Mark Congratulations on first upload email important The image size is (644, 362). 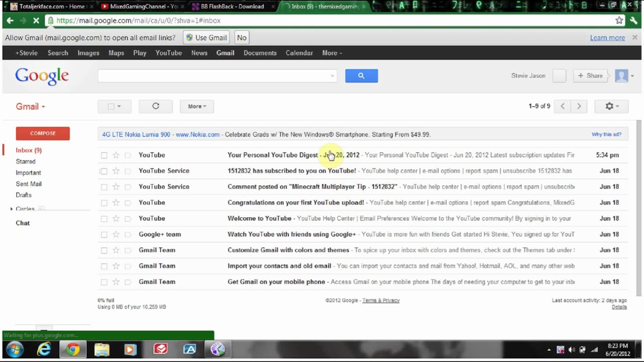[x=128, y=203]
